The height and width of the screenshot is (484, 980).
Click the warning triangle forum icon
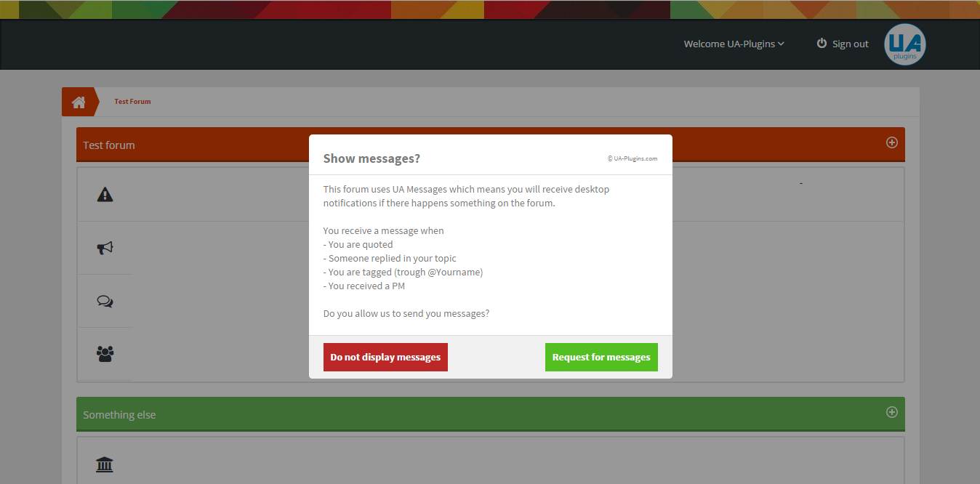(x=105, y=195)
